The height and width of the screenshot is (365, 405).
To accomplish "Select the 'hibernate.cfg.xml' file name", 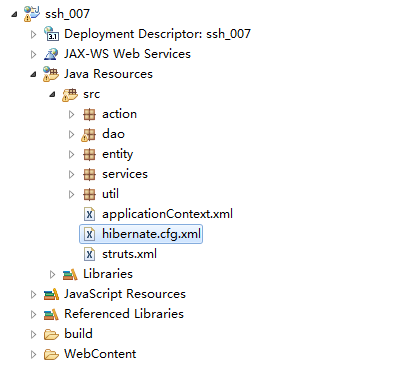I will tap(151, 234).
